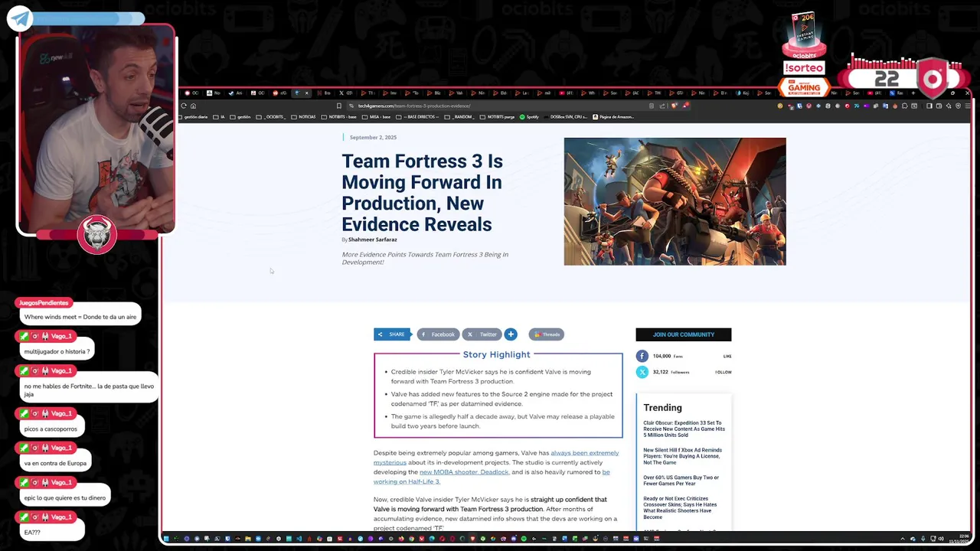Viewport: 980px width, 551px height.
Task: Open 'NOTIBITS purga' bookmarks folder
Action: pyautogui.click(x=497, y=117)
